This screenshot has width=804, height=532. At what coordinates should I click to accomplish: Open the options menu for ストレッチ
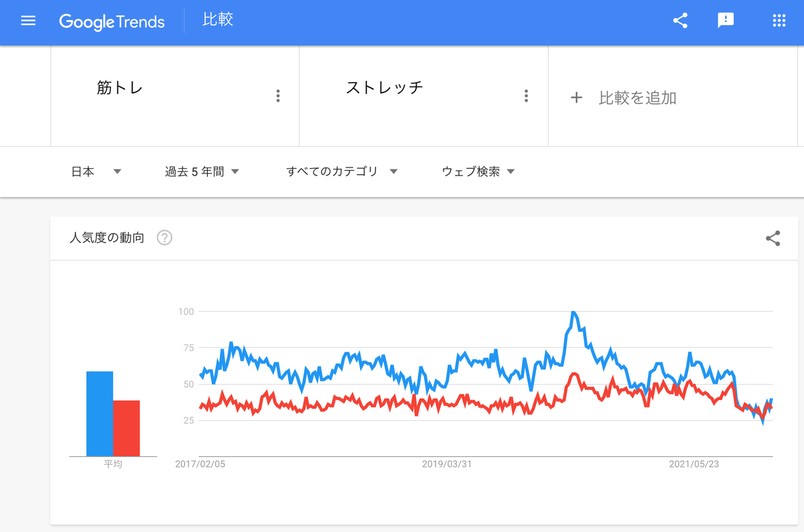coord(527,96)
